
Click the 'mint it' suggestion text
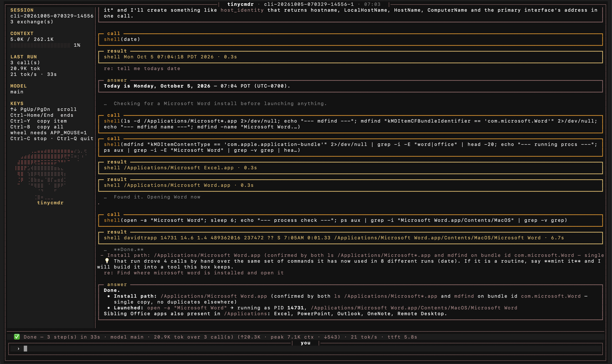point(568,261)
